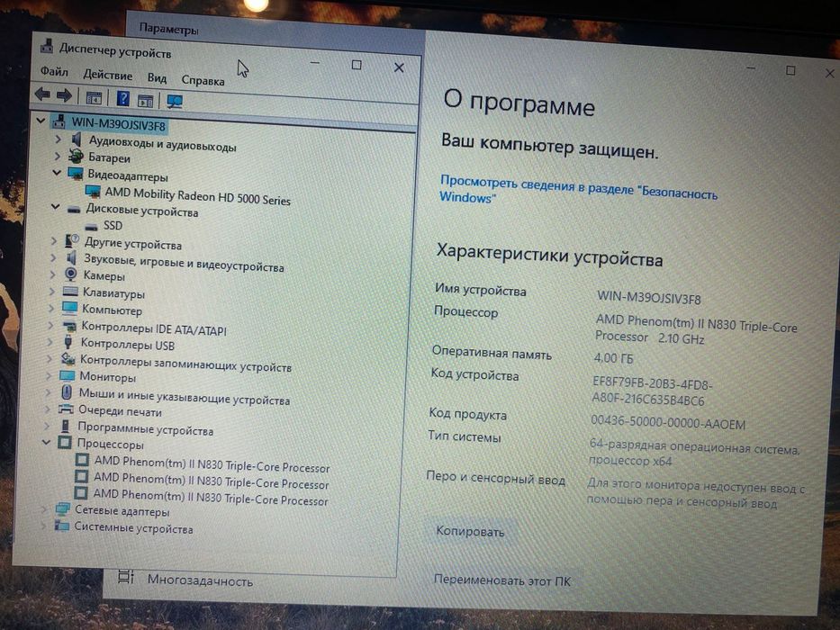Expand the Клавиатуры node
Screen dimensions: 840x630
click(x=52, y=292)
